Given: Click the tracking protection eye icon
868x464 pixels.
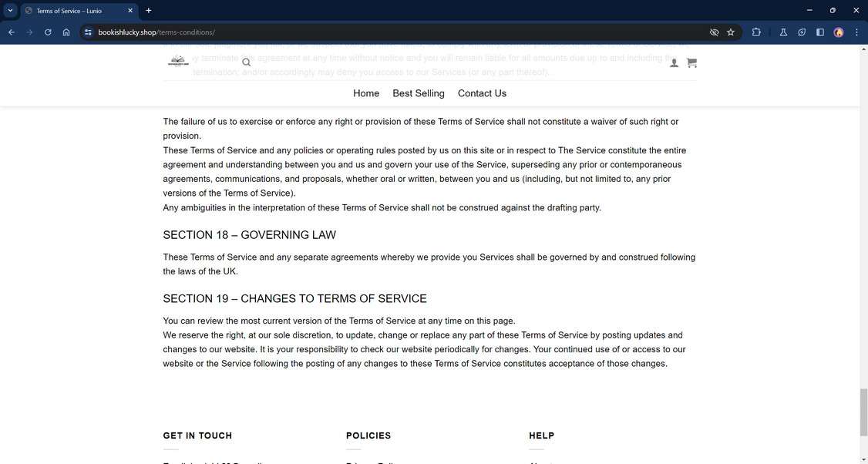Looking at the screenshot, I should [714, 32].
